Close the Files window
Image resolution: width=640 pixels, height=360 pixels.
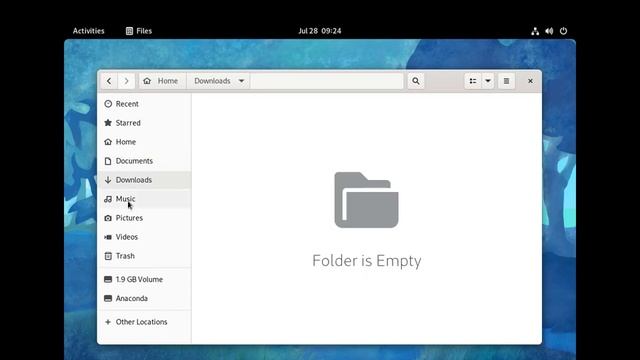530,81
